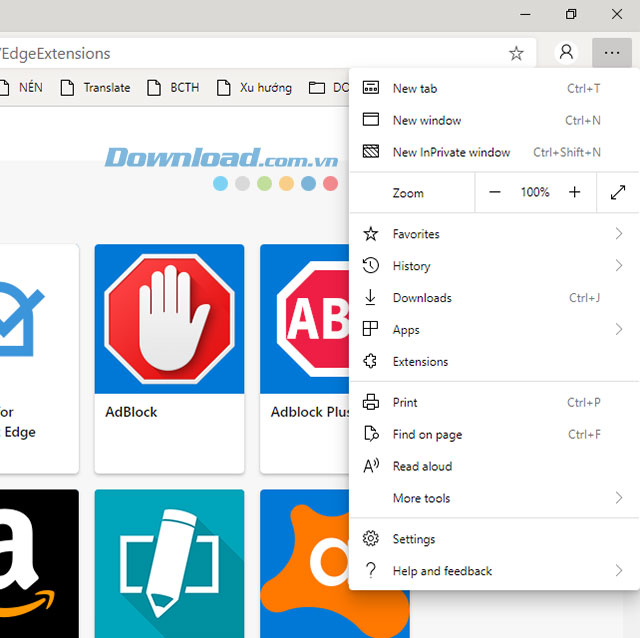Select New InPrivate window menu item
640x638 pixels.
pos(494,152)
